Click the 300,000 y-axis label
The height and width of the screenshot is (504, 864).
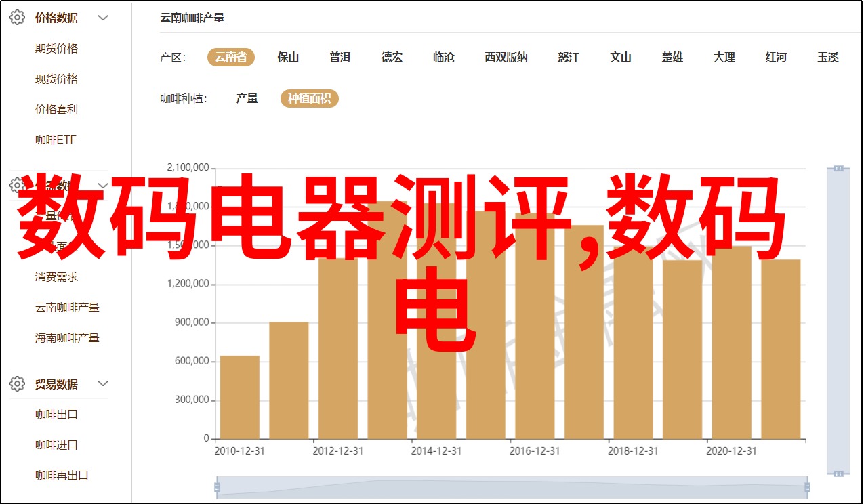click(191, 400)
